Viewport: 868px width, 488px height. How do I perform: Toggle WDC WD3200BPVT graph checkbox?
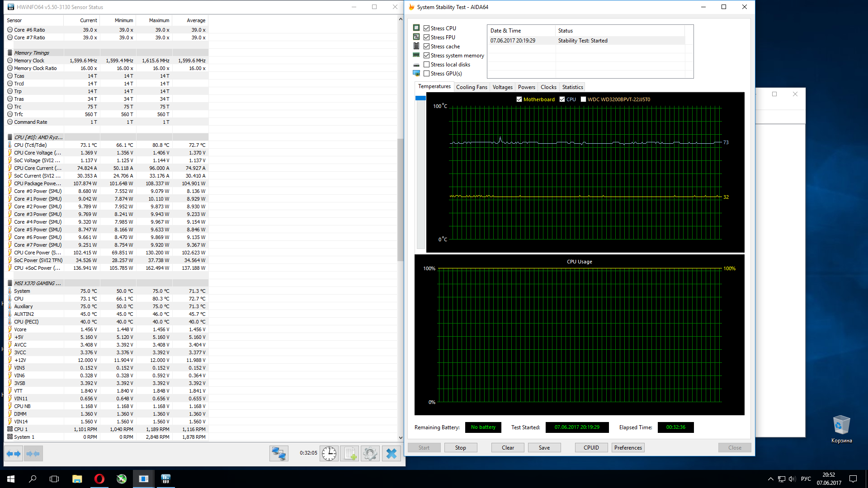click(583, 99)
